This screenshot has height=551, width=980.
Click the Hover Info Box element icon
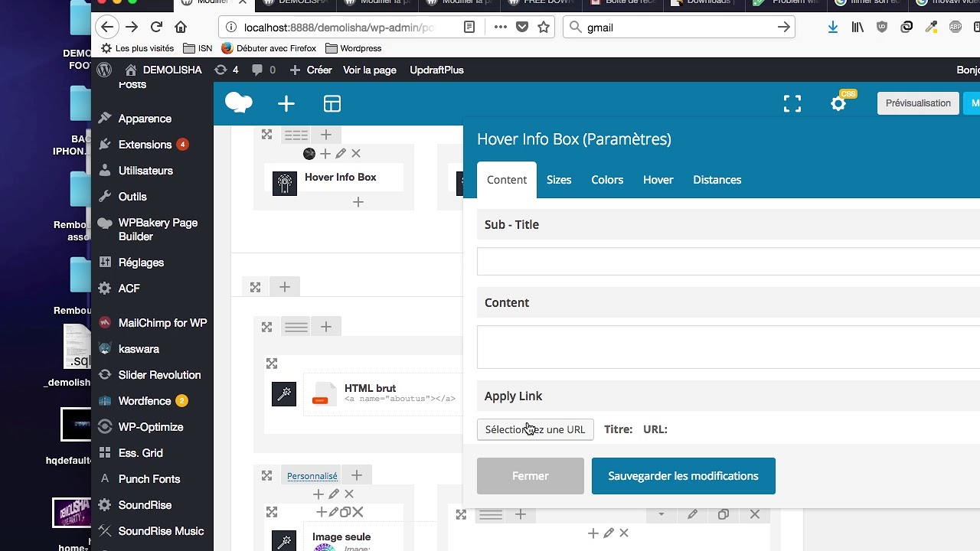(x=285, y=183)
